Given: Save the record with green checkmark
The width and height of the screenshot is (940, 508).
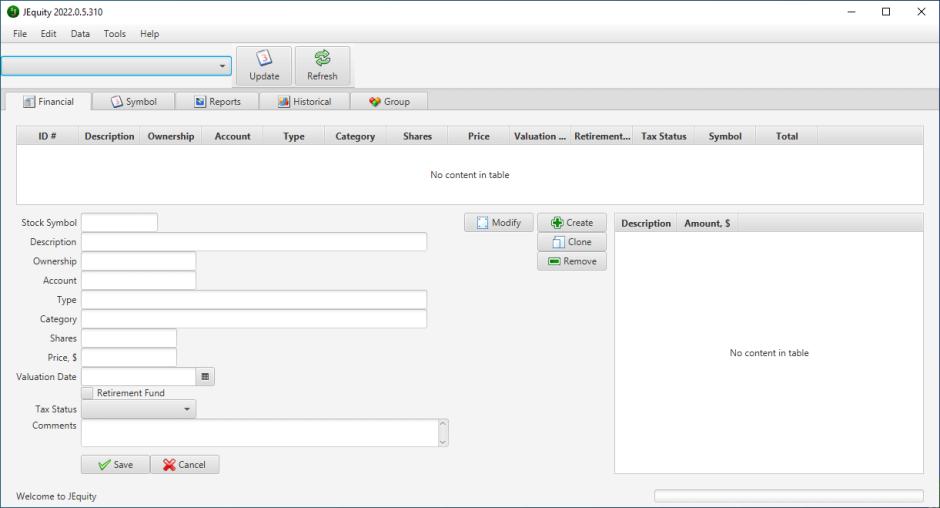Looking at the screenshot, I should 115,465.
